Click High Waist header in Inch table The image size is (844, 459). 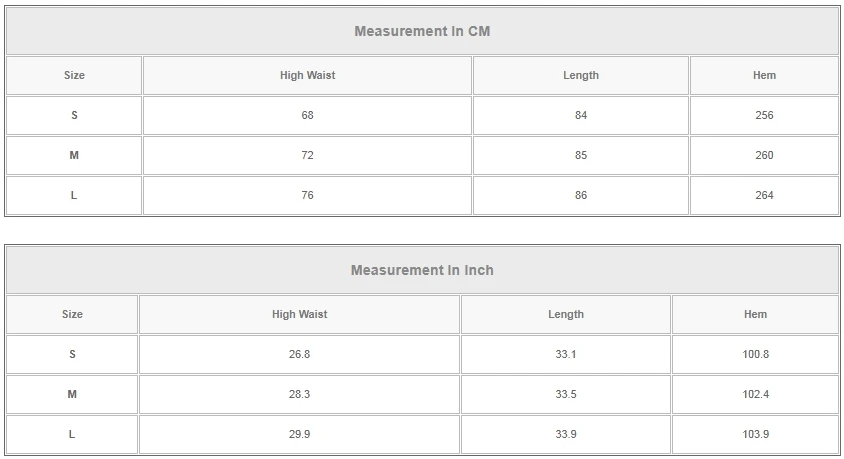click(x=299, y=314)
